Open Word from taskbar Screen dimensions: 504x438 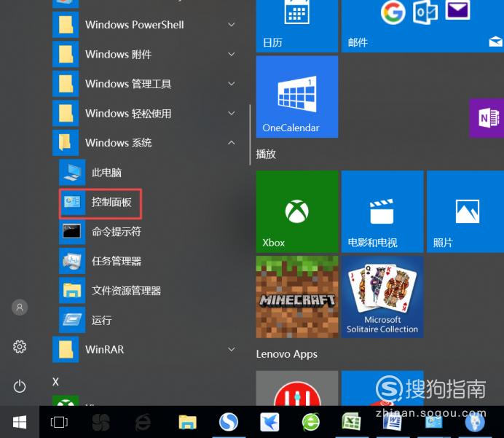coord(393,421)
